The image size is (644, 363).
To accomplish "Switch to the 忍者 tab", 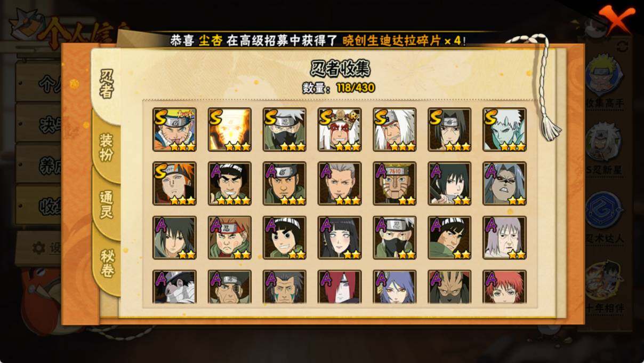I will [106, 84].
